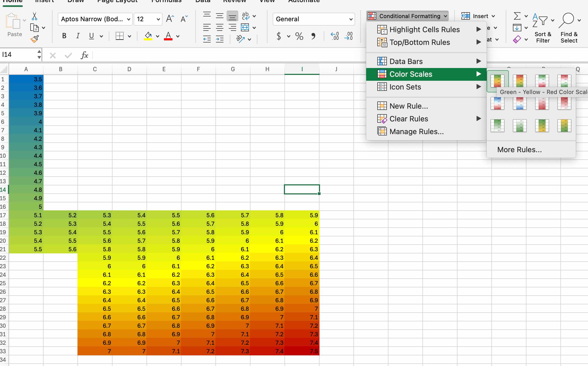The height and width of the screenshot is (366, 588).
Task: Click More Rules in color scales panel
Action: coord(519,150)
